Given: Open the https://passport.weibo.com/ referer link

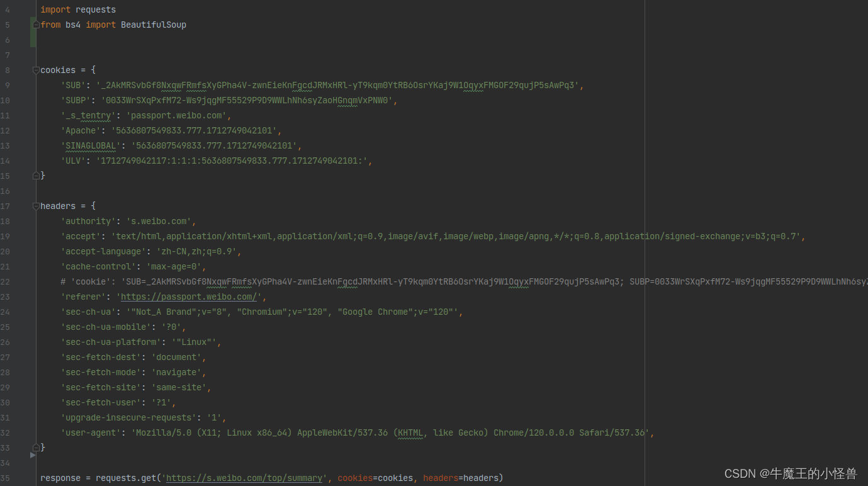Looking at the screenshot, I should pyautogui.click(x=189, y=297).
